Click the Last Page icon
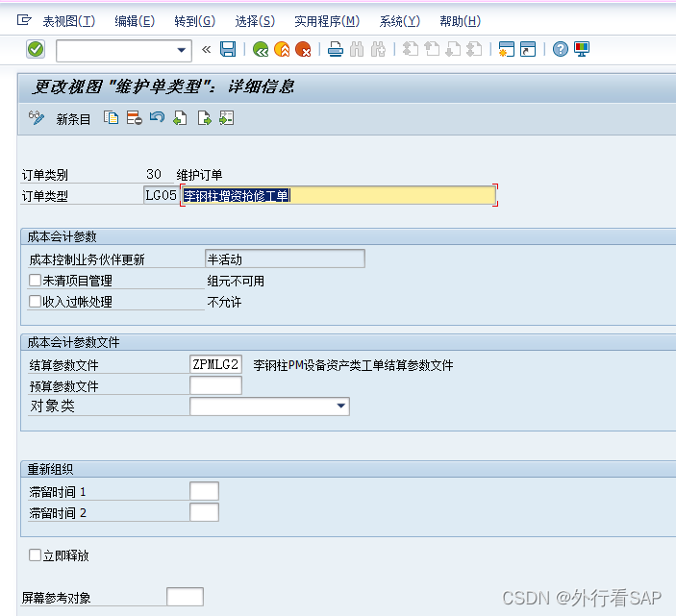The height and width of the screenshot is (616, 676). [474, 49]
